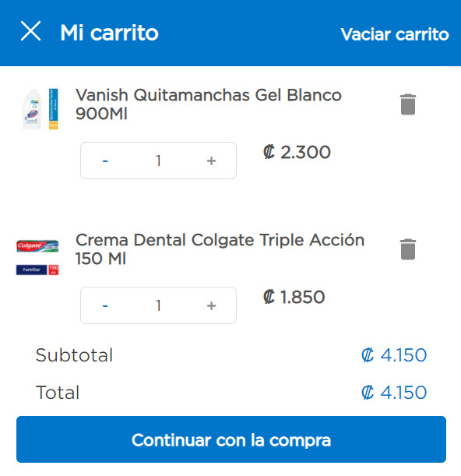Click the Colgate quantity number field

(158, 305)
